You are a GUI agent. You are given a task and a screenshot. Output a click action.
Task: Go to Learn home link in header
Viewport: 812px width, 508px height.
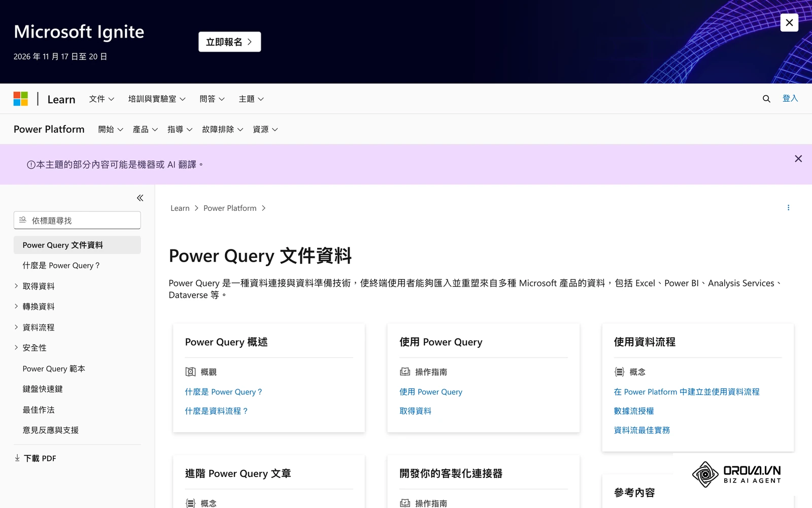61,100
